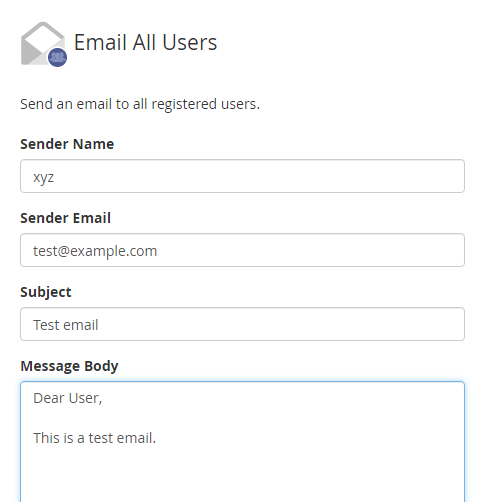491x502 pixels.
Task: Click the word registered in the description
Action: point(184,105)
